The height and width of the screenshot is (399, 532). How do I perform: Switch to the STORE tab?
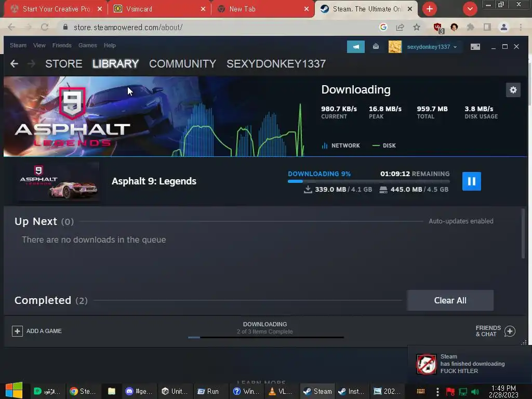pos(64,64)
